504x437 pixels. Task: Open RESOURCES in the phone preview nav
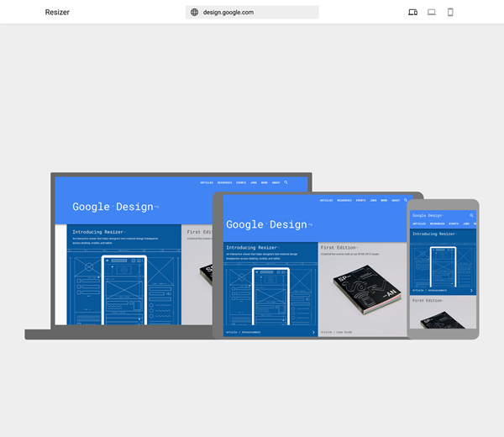point(437,224)
